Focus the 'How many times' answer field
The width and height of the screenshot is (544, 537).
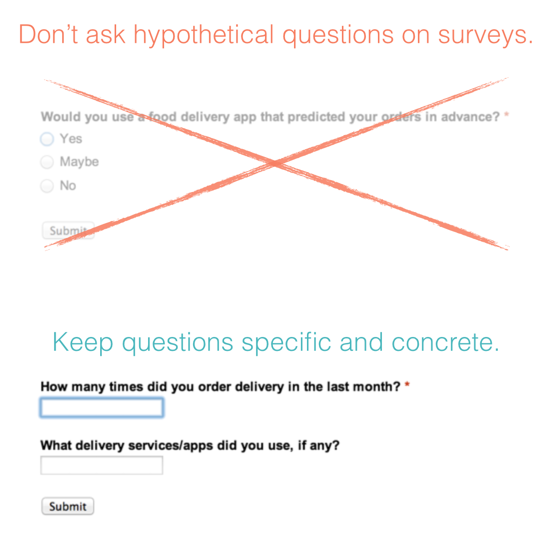(102, 407)
